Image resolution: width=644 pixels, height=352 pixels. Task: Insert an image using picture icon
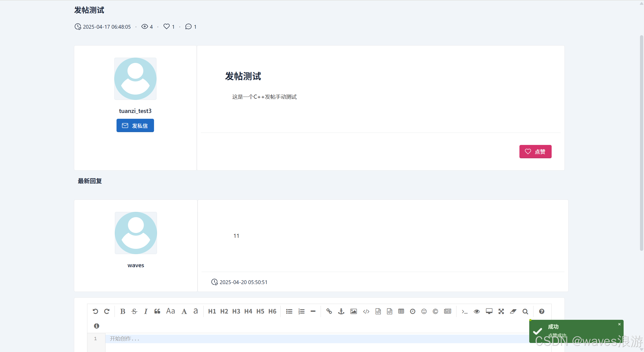353,311
